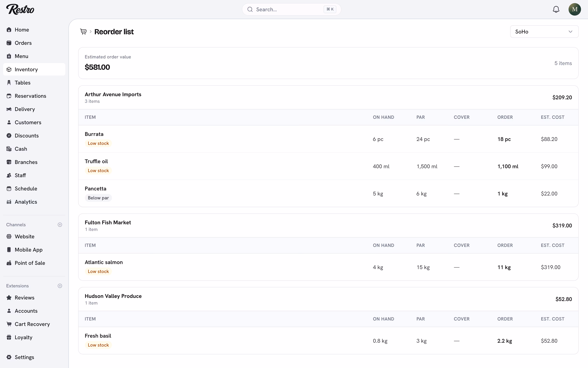Click the ⌘K shortcut badge
This screenshot has width=588, height=368.
click(x=330, y=9)
